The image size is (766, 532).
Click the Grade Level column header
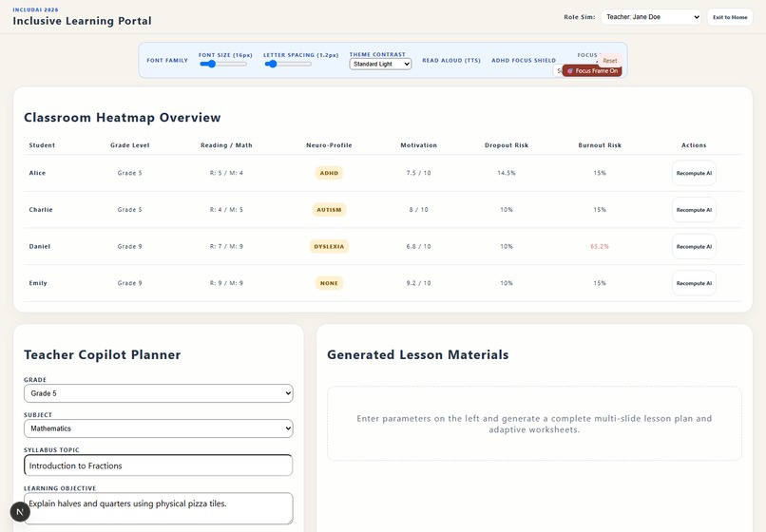click(129, 145)
